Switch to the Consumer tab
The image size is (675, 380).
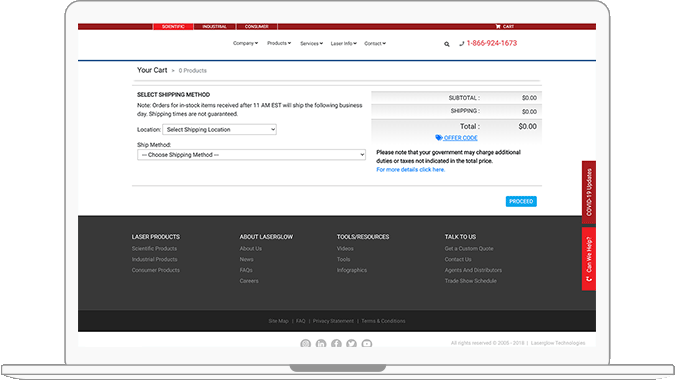(257, 27)
